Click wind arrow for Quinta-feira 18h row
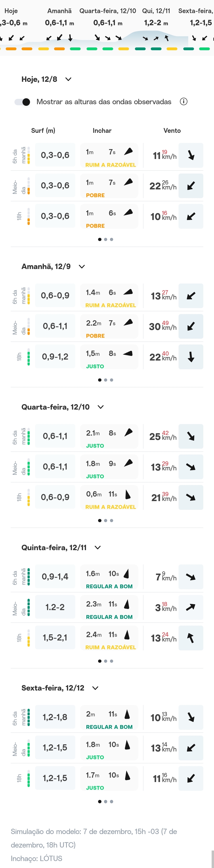Screen dimensions: 214x868 [x=191, y=637]
